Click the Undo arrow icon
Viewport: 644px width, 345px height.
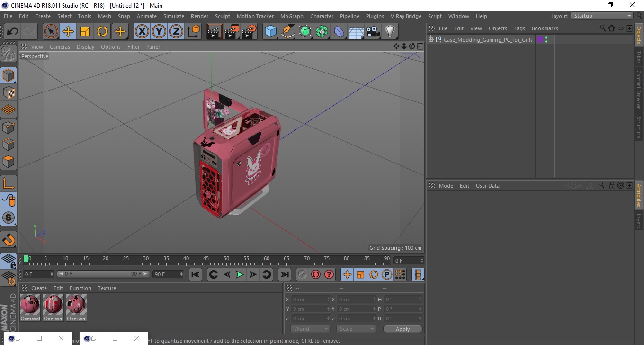pyautogui.click(x=12, y=32)
